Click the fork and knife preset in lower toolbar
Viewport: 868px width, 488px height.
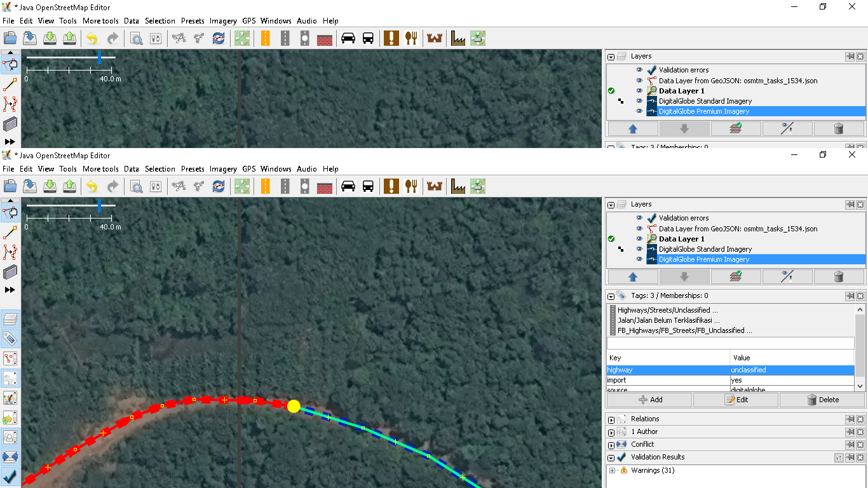tap(411, 187)
